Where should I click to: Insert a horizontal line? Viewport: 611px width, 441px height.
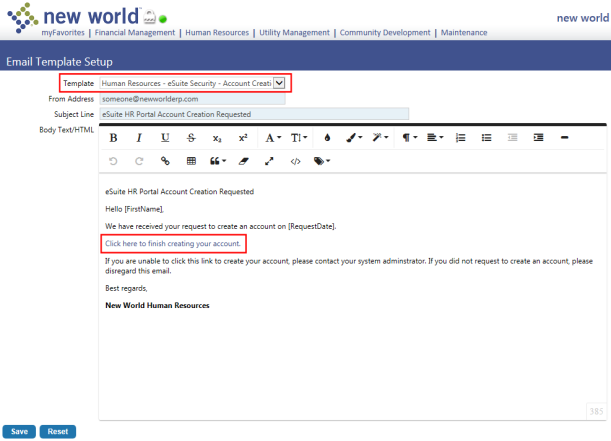coord(565,137)
